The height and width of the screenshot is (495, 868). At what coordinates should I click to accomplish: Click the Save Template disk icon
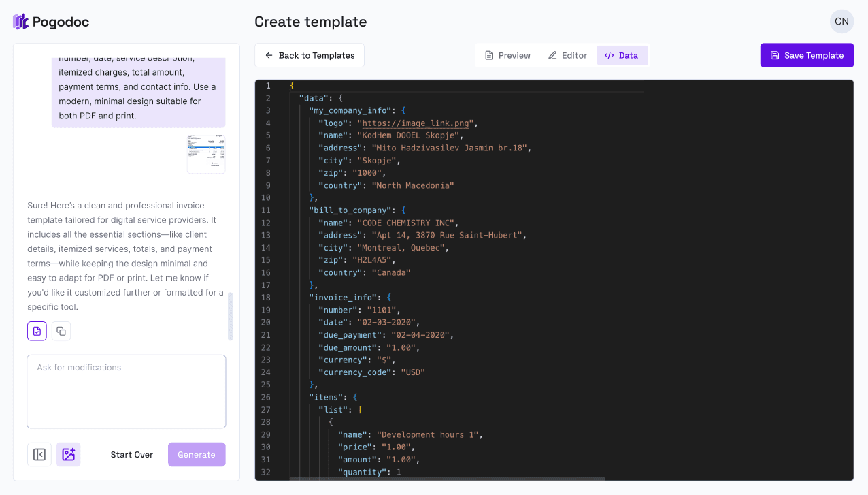click(x=775, y=55)
